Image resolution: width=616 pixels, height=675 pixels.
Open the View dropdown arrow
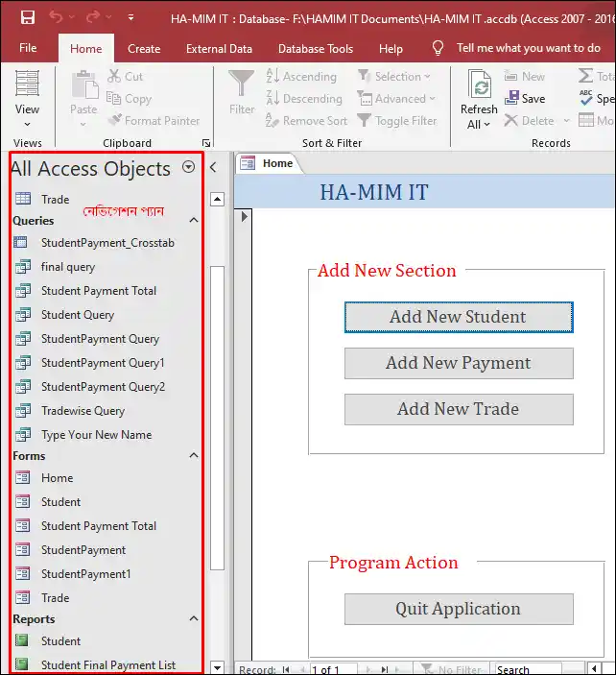(27, 125)
